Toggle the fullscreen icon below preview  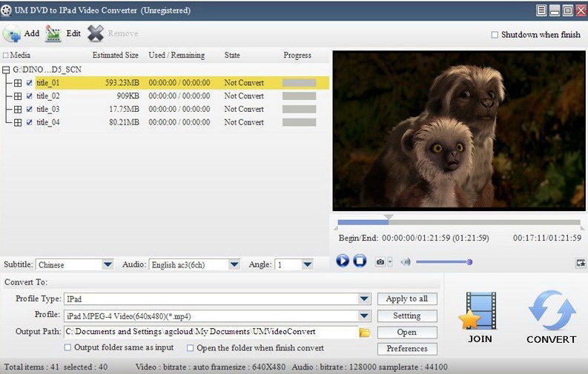pyautogui.click(x=580, y=262)
